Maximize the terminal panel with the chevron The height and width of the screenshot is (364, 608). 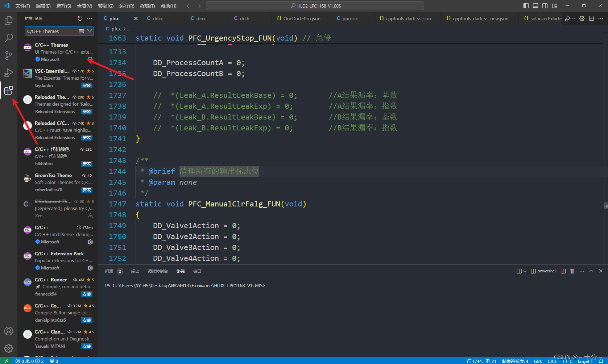pyautogui.click(x=591, y=271)
